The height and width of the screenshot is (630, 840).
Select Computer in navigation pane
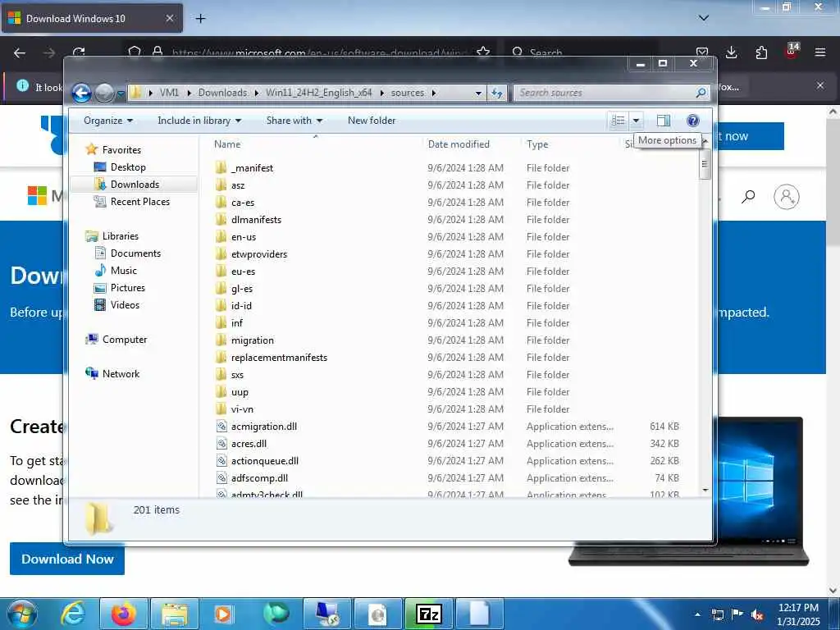click(x=125, y=340)
